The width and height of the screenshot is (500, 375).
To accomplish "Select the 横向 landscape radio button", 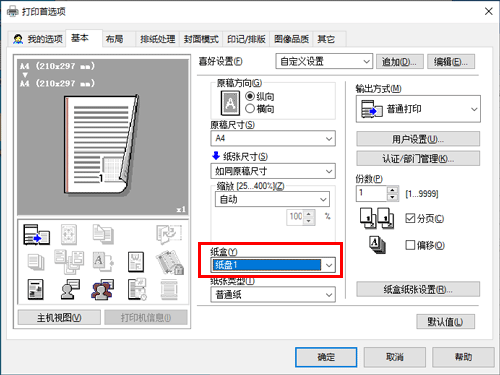I will [250, 108].
